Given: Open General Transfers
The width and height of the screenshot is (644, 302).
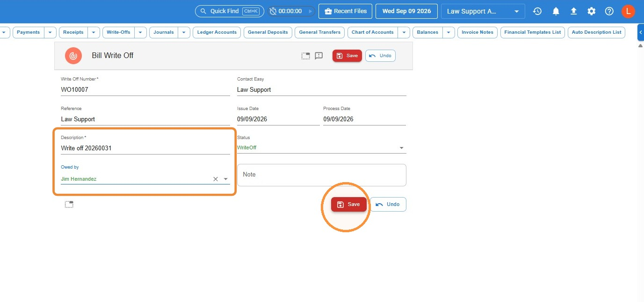Looking at the screenshot, I should point(320,32).
